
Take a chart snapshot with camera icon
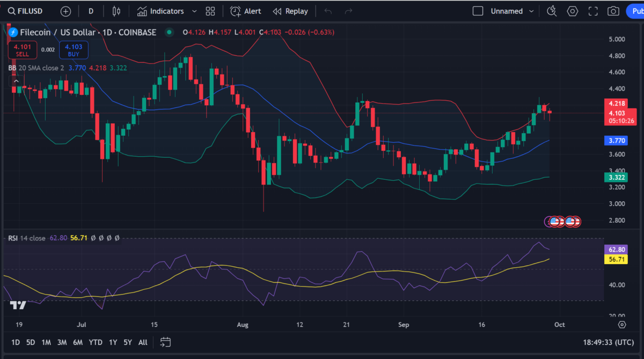click(x=613, y=11)
